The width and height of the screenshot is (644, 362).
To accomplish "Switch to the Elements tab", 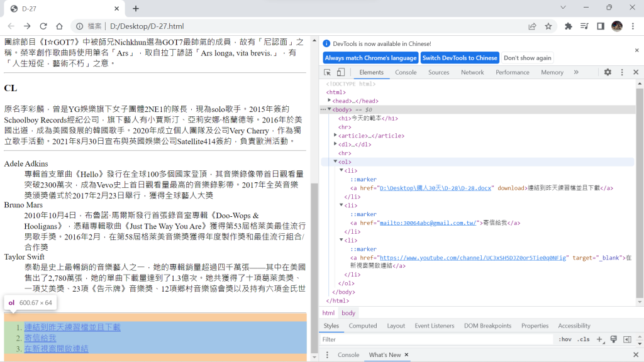I will [x=371, y=72].
